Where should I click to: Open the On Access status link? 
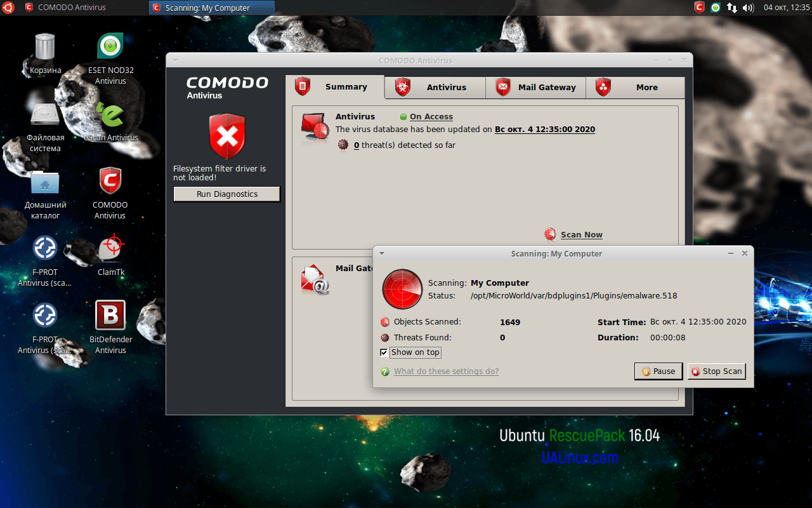(431, 117)
